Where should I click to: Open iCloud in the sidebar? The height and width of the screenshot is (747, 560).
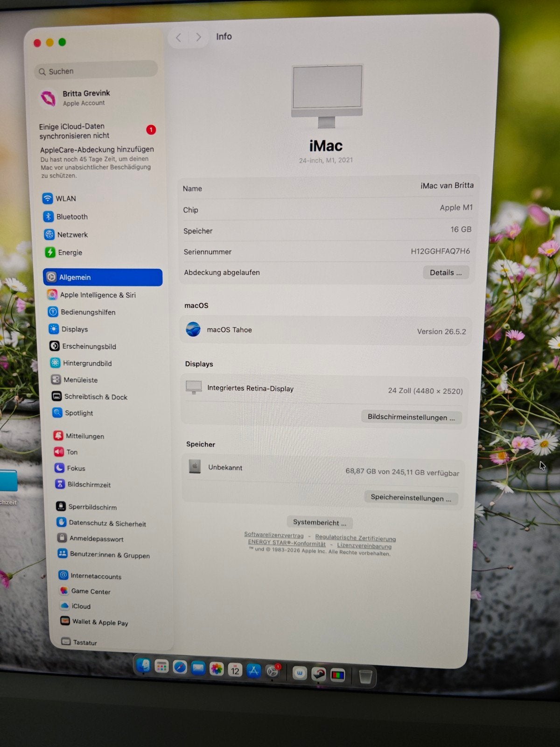[x=75, y=606]
